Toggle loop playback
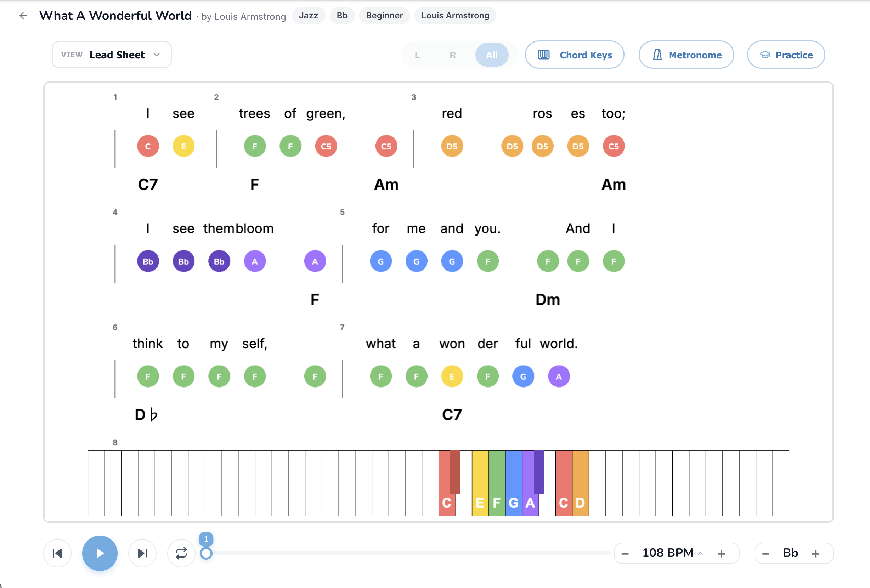870x588 pixels. tap(181, 553)
